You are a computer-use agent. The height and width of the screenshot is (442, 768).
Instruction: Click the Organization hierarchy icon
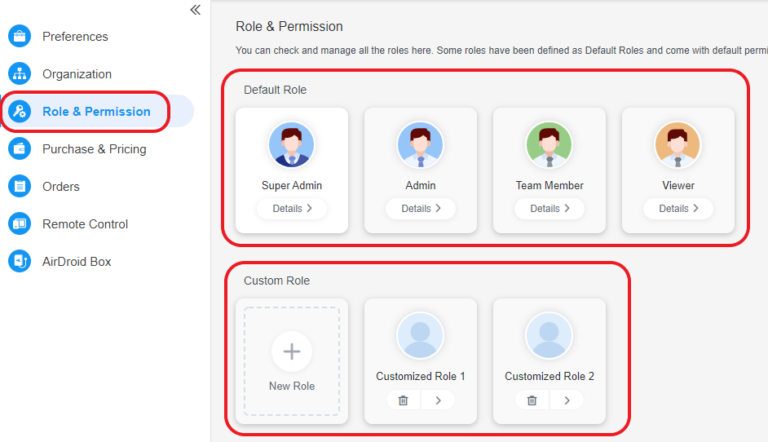point(20,74)
